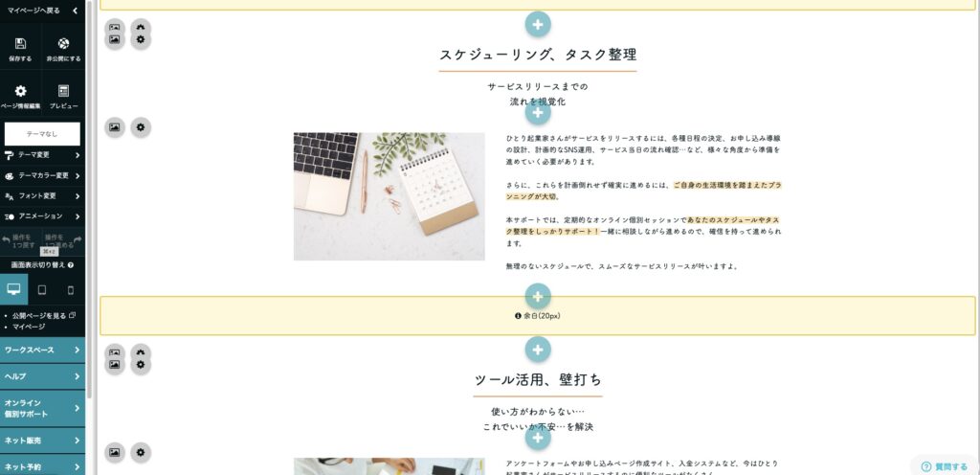
Task: Click the image icon beside calendar photo block
Action: tap(115, 126)
